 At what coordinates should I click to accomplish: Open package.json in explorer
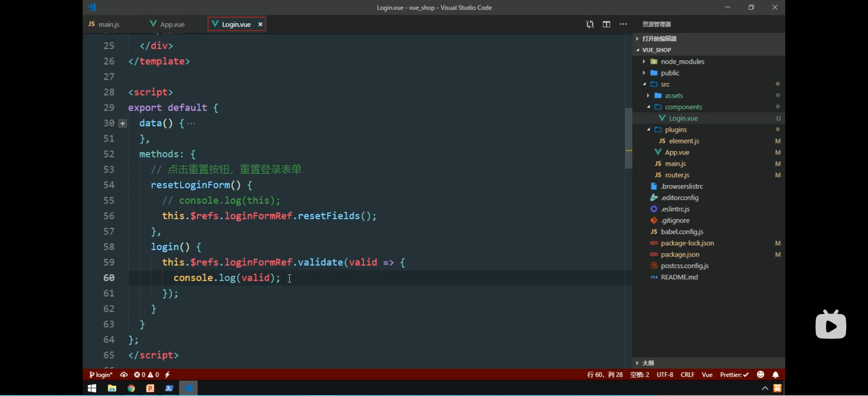[x=708, y=254]
